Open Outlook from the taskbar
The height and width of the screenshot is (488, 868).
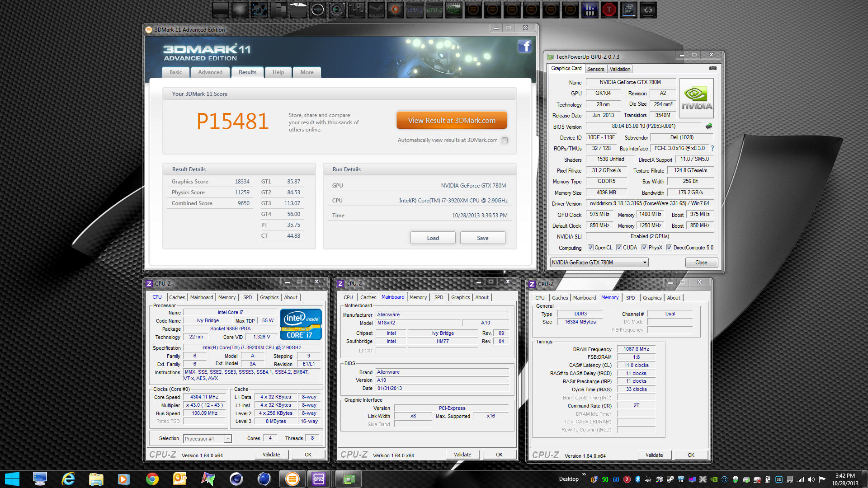tap(180, 479)
